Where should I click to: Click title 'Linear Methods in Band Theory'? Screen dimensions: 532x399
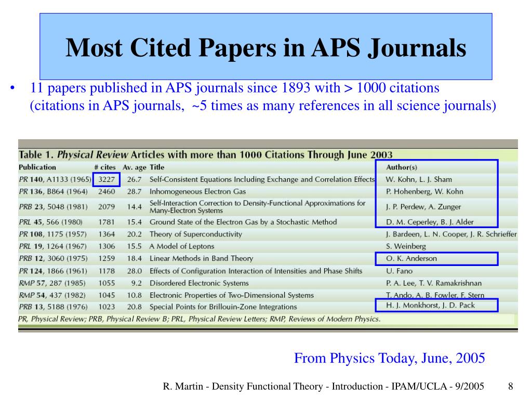coord(202,259)
